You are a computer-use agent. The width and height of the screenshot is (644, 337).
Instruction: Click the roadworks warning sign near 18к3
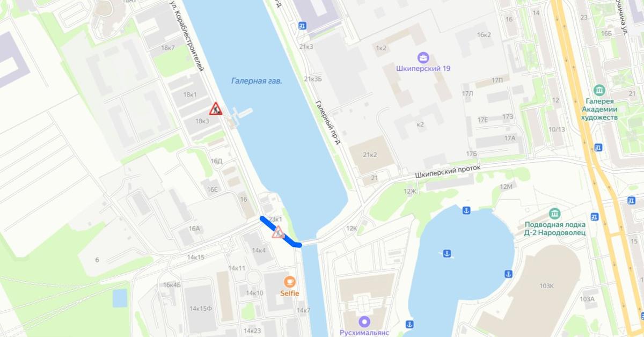216,109
